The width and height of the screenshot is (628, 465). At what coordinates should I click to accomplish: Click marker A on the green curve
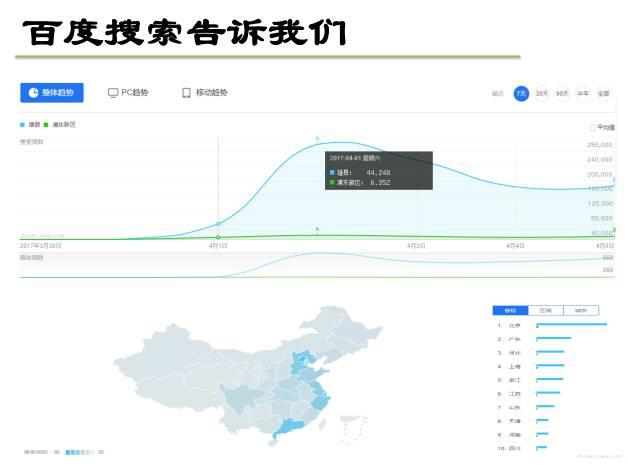[x=317, y=229]
